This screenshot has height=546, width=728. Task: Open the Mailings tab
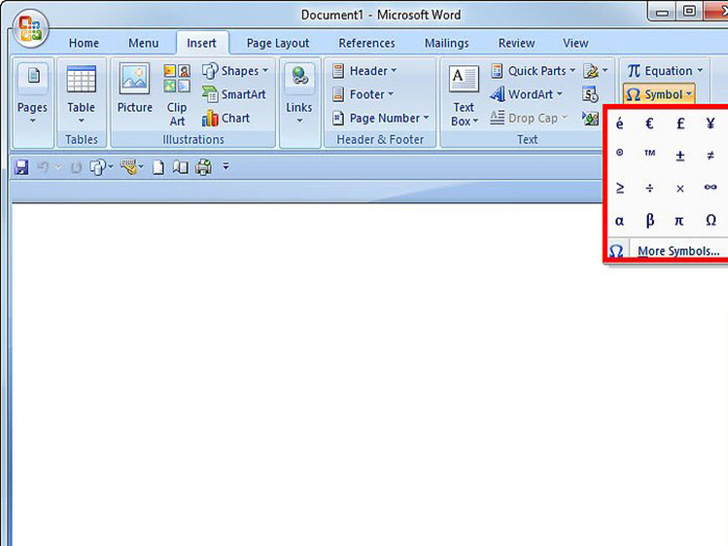click(x=447, y=43)
